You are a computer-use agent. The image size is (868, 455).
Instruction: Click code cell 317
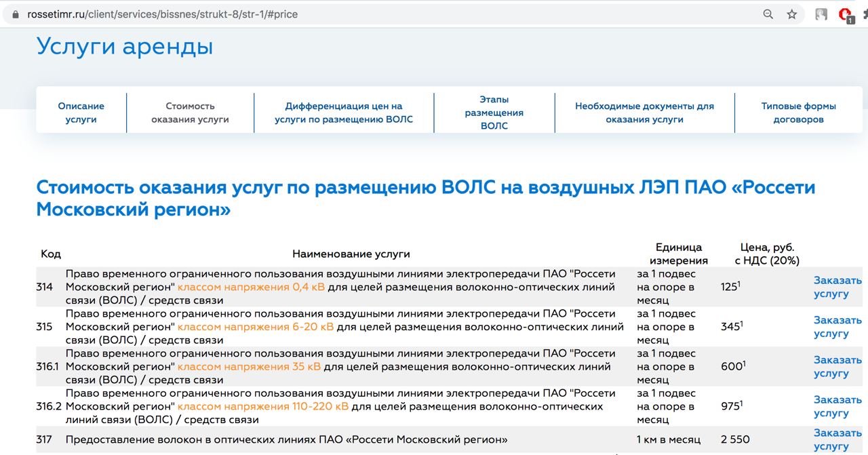[44, 439]
